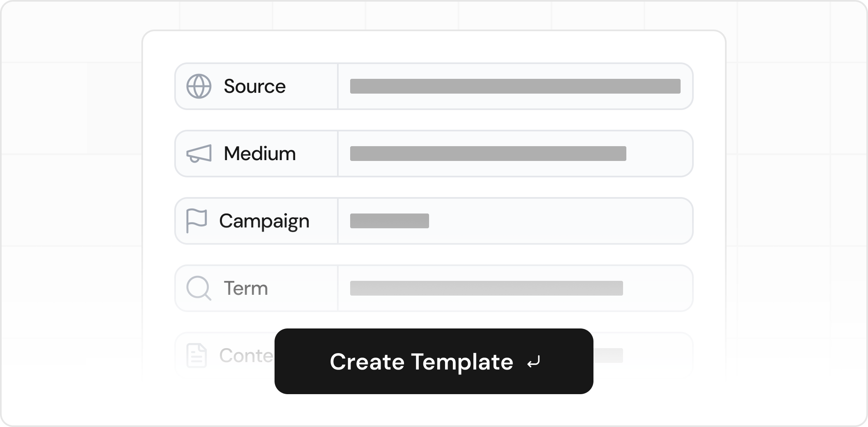This screenshot has width=868, height=427.
Task: Click the document icon beside Content
Action: click(x=196, y=356)
